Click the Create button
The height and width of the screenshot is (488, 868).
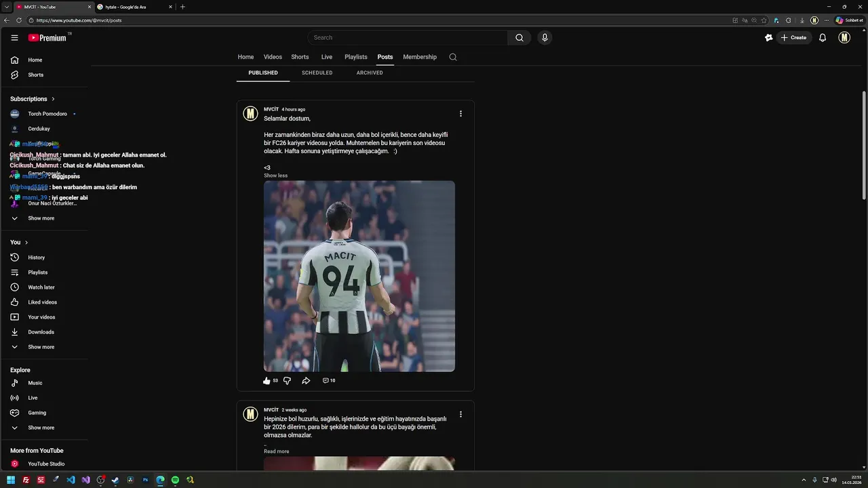(793, 38)
